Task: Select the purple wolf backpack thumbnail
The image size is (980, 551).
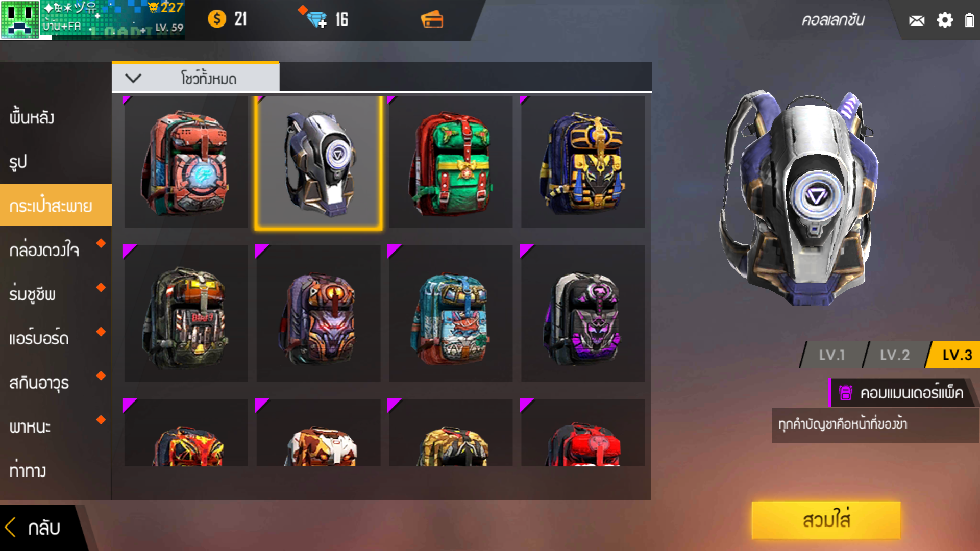Action: click(x=318, y=313)
